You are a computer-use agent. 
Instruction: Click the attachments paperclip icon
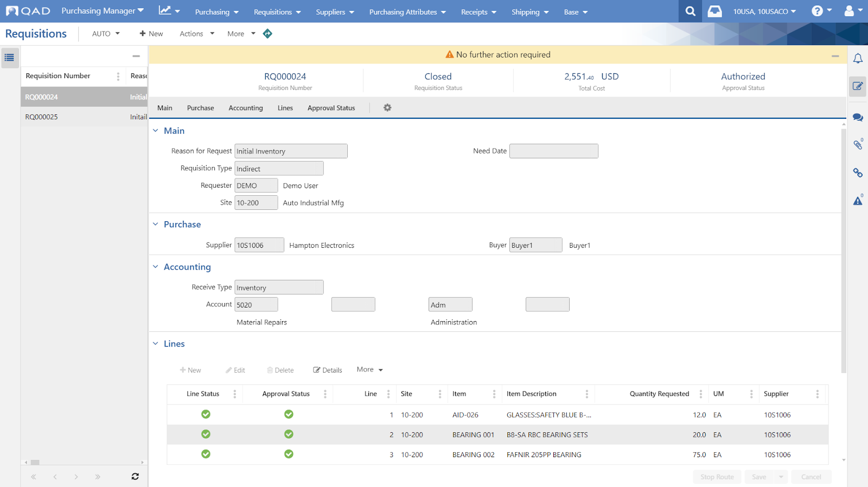tap(858, 145)
